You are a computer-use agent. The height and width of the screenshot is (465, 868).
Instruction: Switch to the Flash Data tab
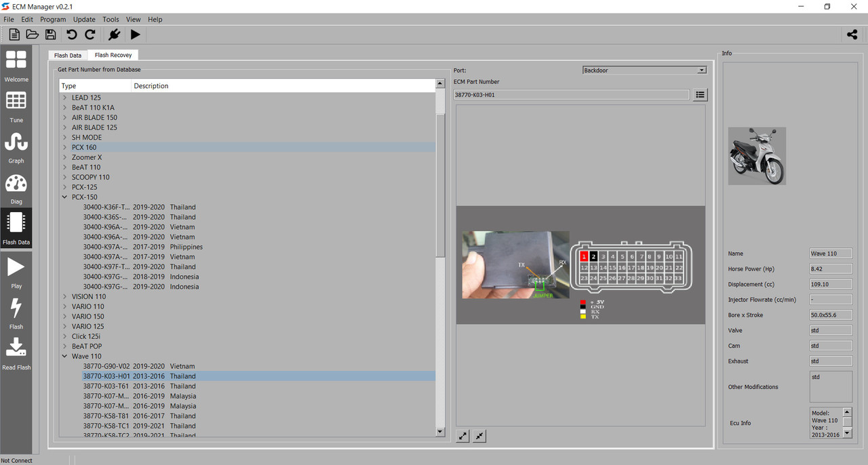(68, 56)
